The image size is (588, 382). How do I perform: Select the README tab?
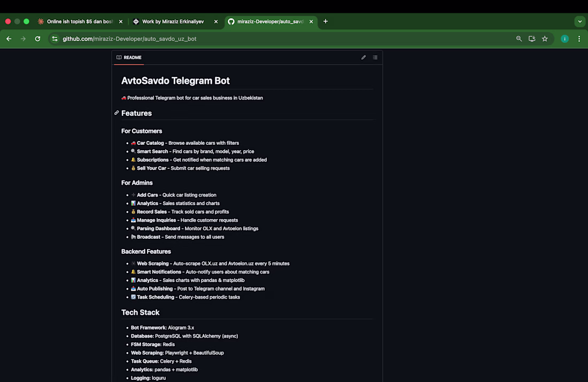[129, 57]
